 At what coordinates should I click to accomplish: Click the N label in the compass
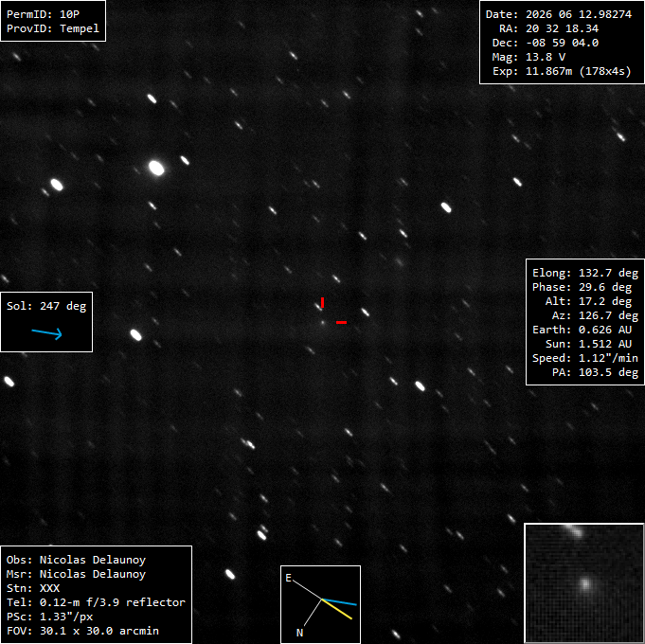click(300, 633)
